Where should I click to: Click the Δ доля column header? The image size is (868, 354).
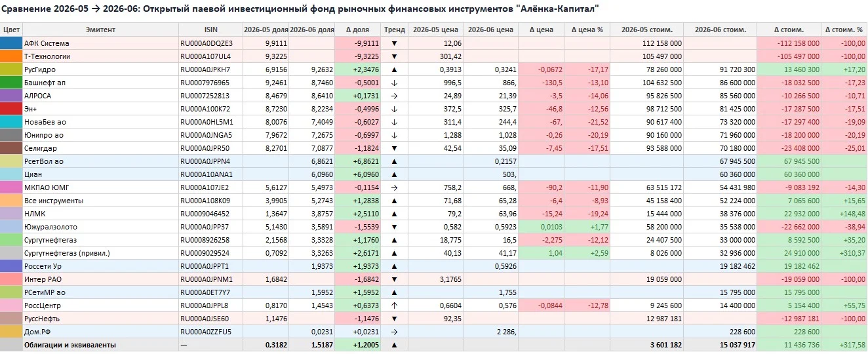coord(357,29)
